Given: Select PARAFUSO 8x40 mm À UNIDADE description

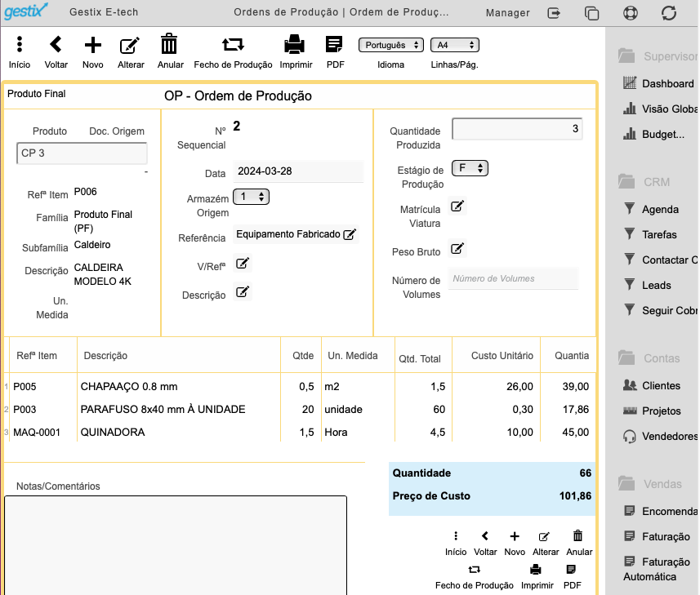Looking at the screenshot, I should point(163,410).
